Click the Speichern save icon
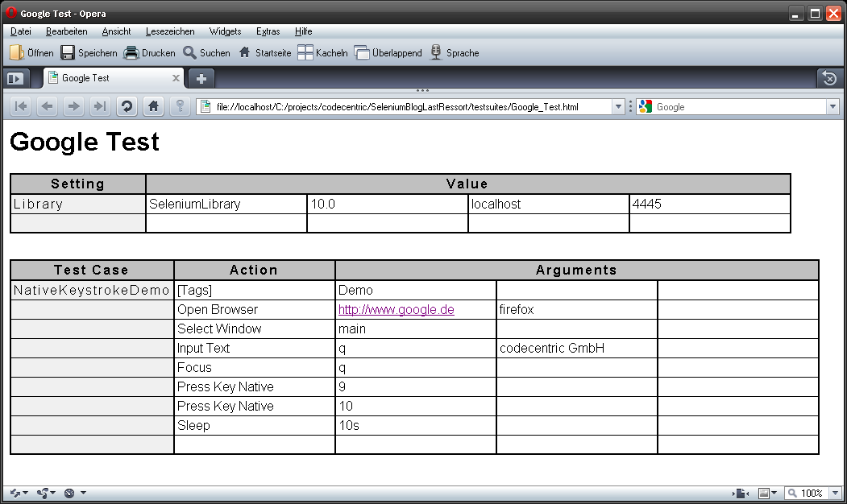This screenshot has height=504, width=847. 69,53
